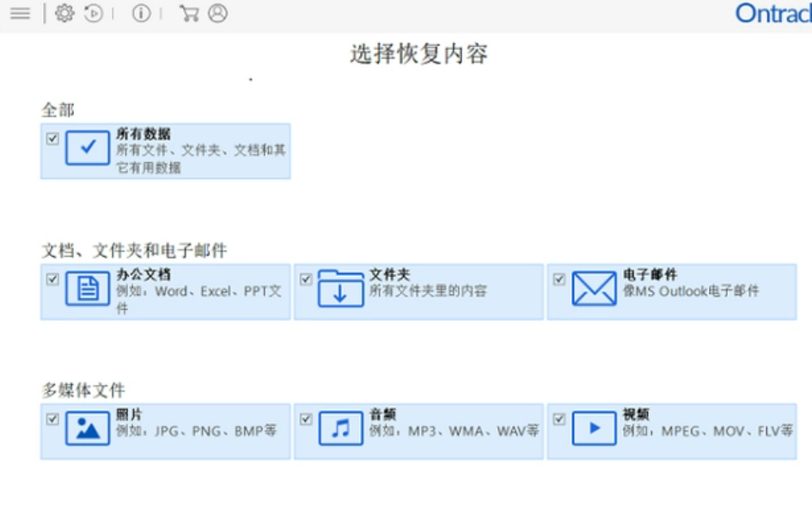
Task: Select the 电子邮件 envelope icon
Action: 594,289
